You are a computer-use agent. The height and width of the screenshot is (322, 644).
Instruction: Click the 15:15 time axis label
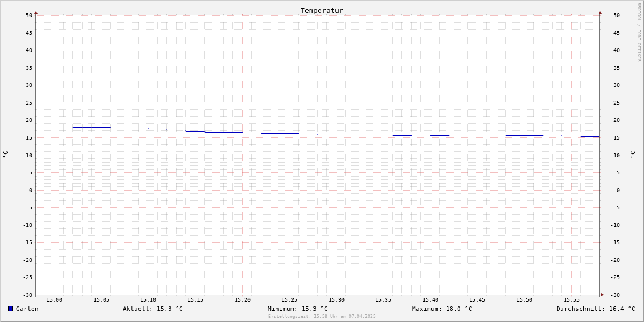[195, 300]
